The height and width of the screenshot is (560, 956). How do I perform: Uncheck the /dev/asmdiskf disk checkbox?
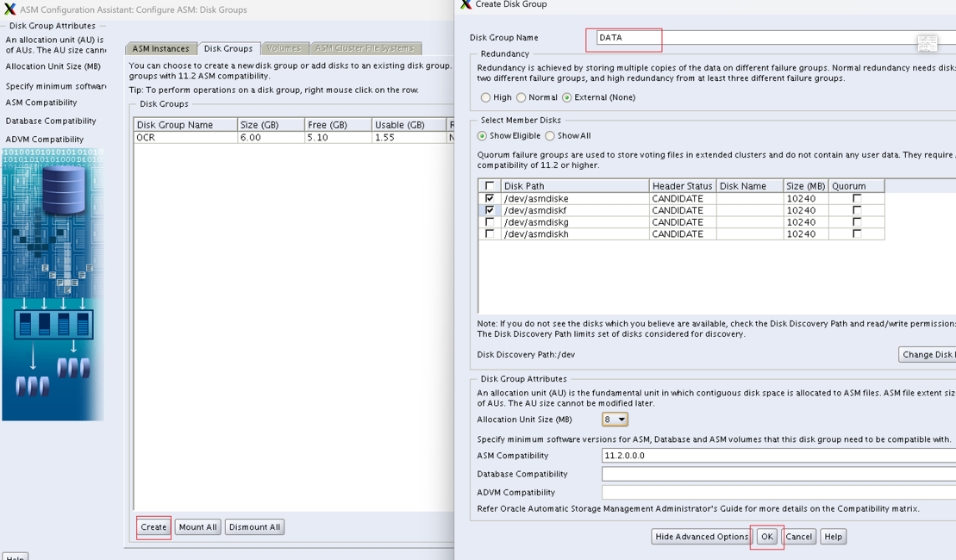click(490, 210)
